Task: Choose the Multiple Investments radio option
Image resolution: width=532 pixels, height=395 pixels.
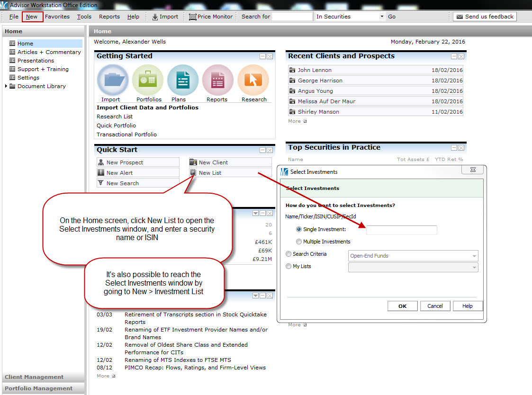Action: [299, 242]
